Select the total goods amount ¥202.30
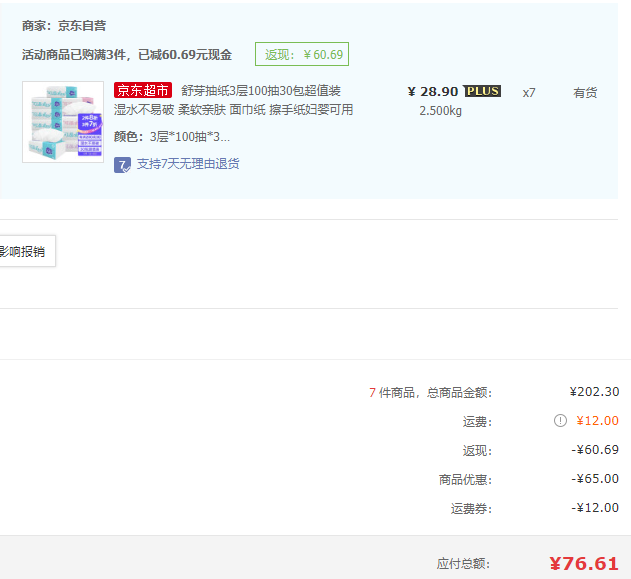This screenshot has height=579, width=631. point(594,391)
